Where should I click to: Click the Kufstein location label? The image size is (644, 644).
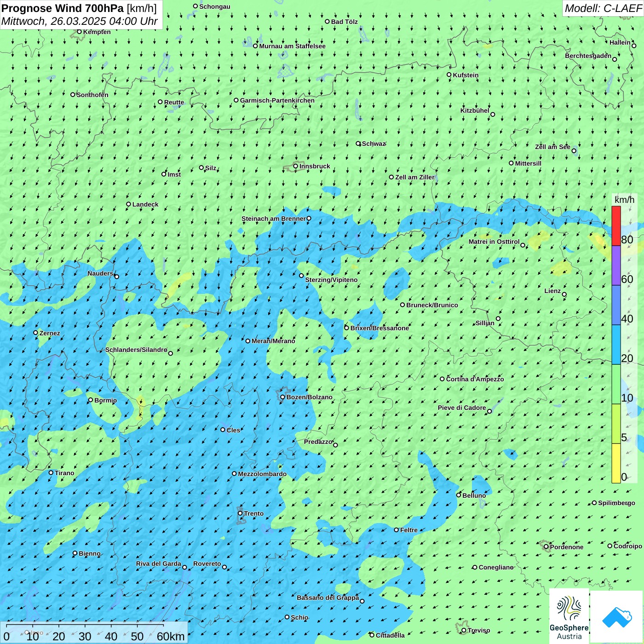(466, 75)
